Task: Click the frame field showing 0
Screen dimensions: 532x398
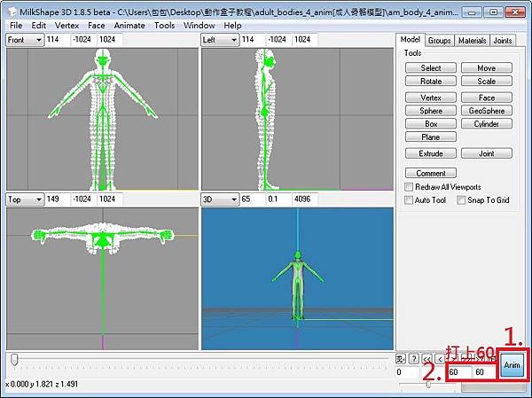Action: pos(408,372)
